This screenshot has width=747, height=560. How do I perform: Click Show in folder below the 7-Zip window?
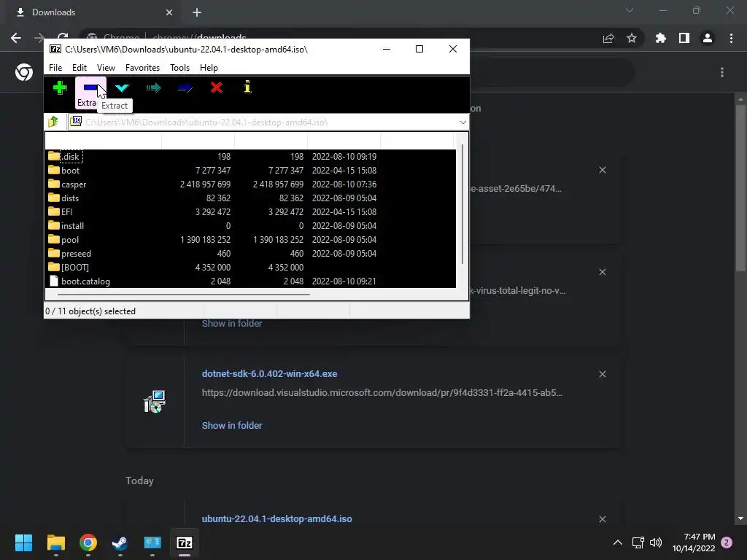231,323
